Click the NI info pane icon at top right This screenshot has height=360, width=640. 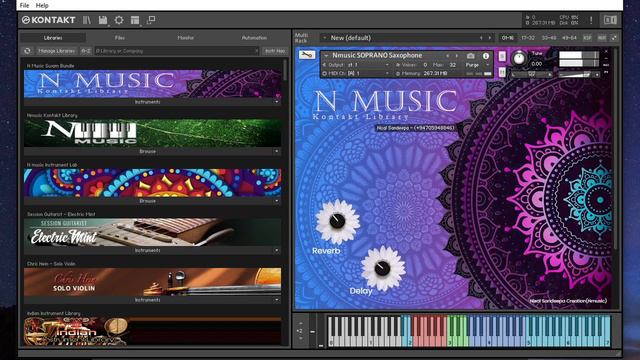tap(610, 20)
